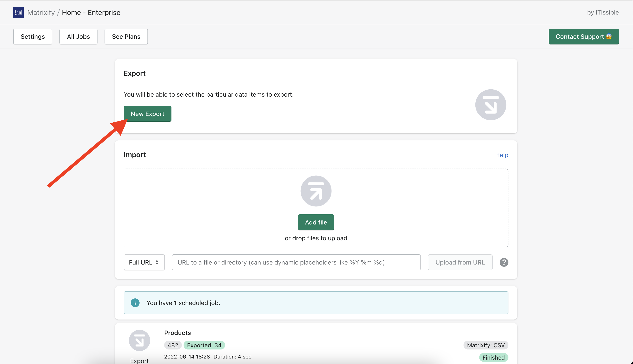
Task: Click the Exported: 34 badge
Action: (204, 345)
